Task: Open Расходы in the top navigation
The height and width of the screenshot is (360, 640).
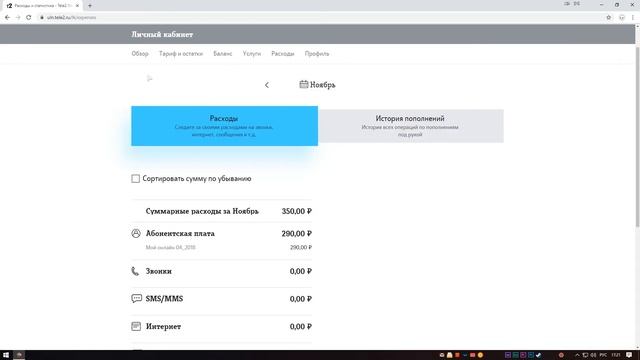Action: click(x=282, y=53)
